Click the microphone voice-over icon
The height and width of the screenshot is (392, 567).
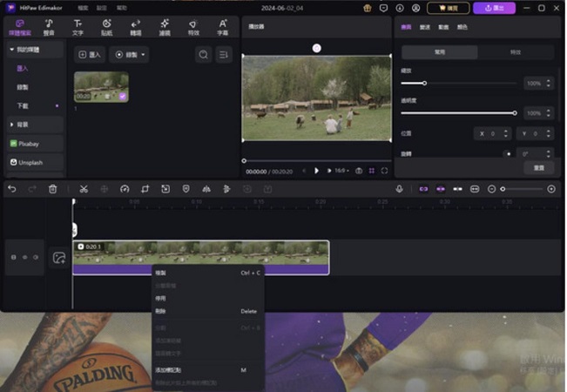click(x=399, y=189)
